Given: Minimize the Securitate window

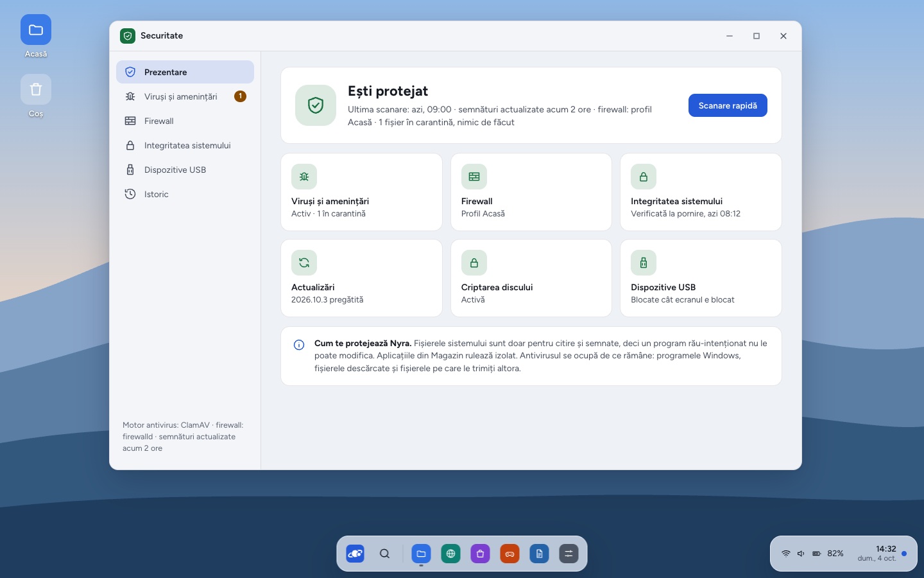Looking at the screenshot, I should point(730,36).
